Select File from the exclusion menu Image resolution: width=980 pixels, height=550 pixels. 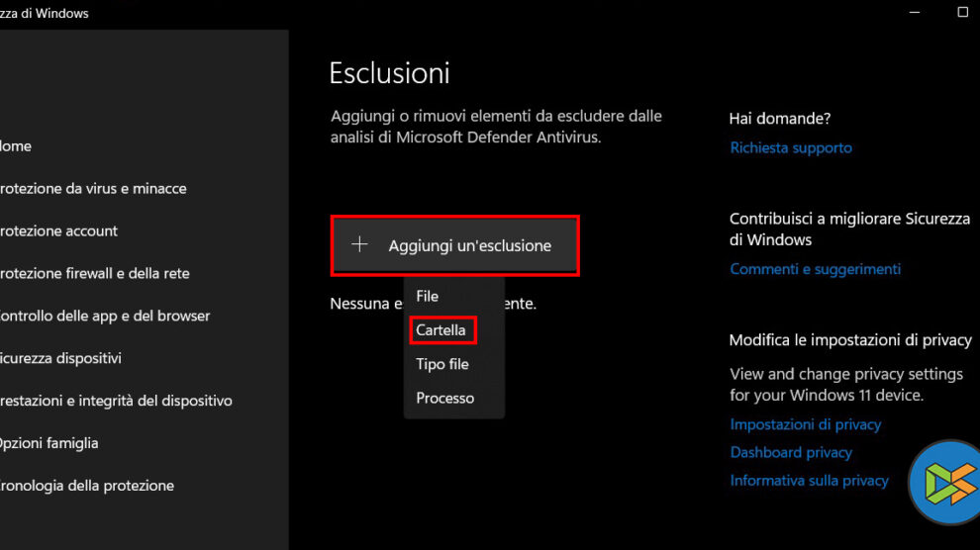point(428,296)
